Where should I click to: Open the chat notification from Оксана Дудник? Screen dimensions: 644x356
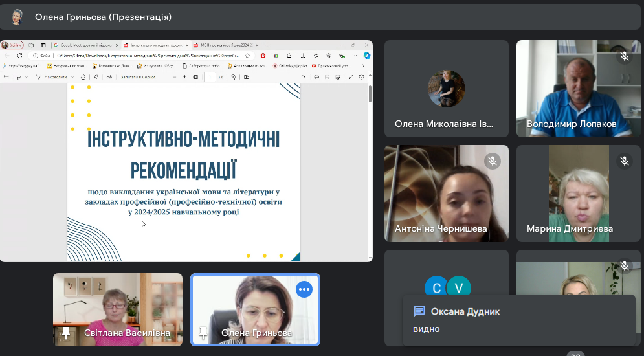tap(518, 320)
